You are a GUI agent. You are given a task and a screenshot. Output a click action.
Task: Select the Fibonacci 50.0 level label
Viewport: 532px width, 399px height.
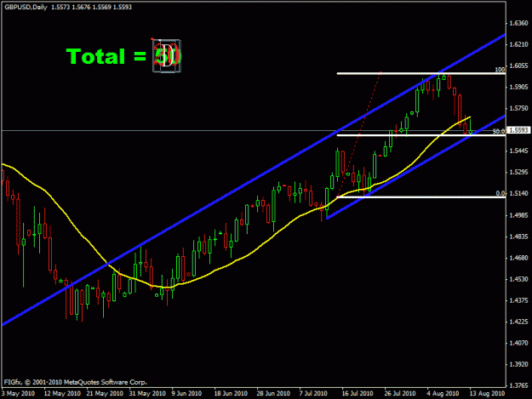[499, 132]
